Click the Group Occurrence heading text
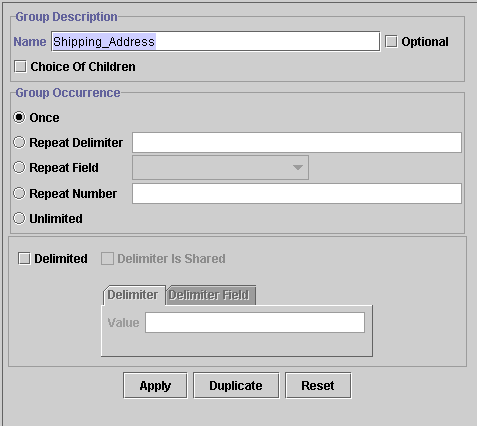477x426 pixels. (x=68, y=93)
